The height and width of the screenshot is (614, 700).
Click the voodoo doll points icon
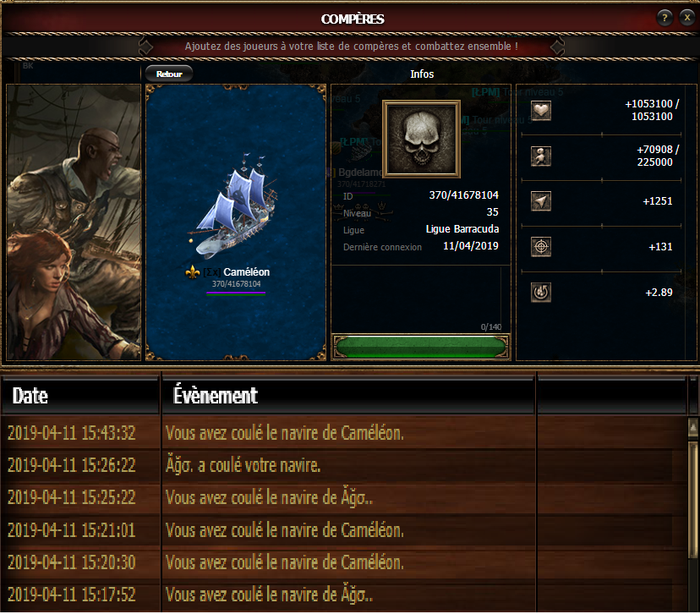540,156
